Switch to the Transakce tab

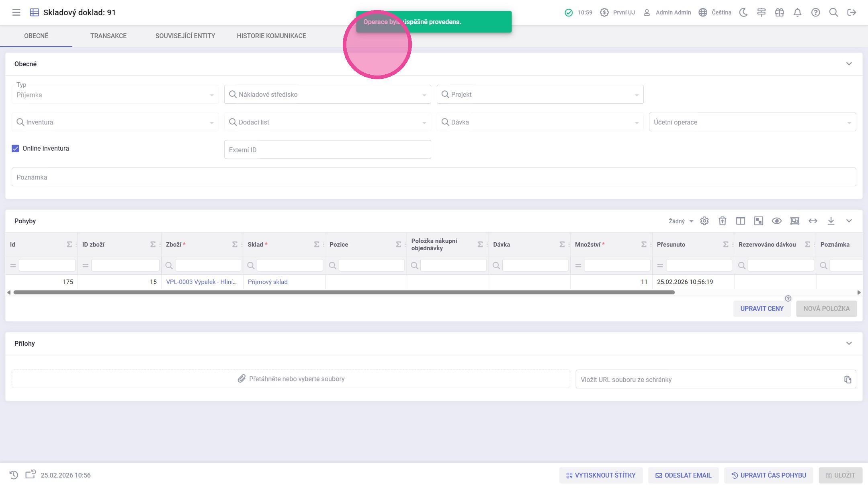(x=108, y=36)
